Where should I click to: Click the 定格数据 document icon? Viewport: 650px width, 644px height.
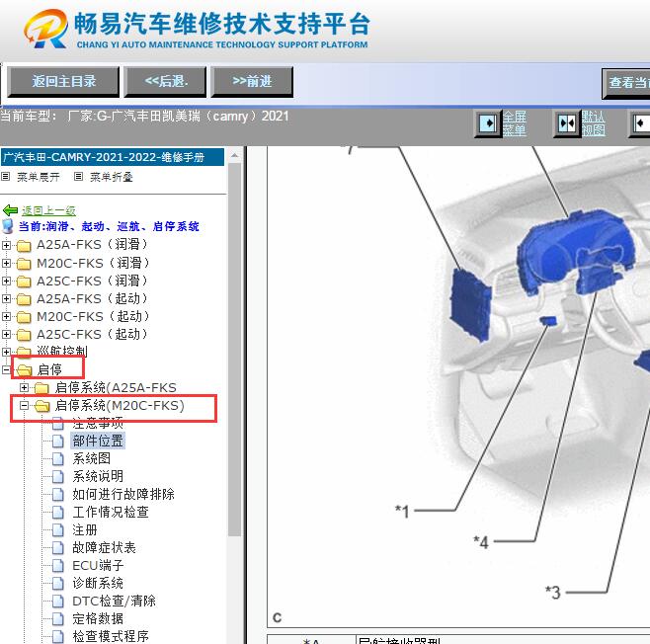coord(58,619)
